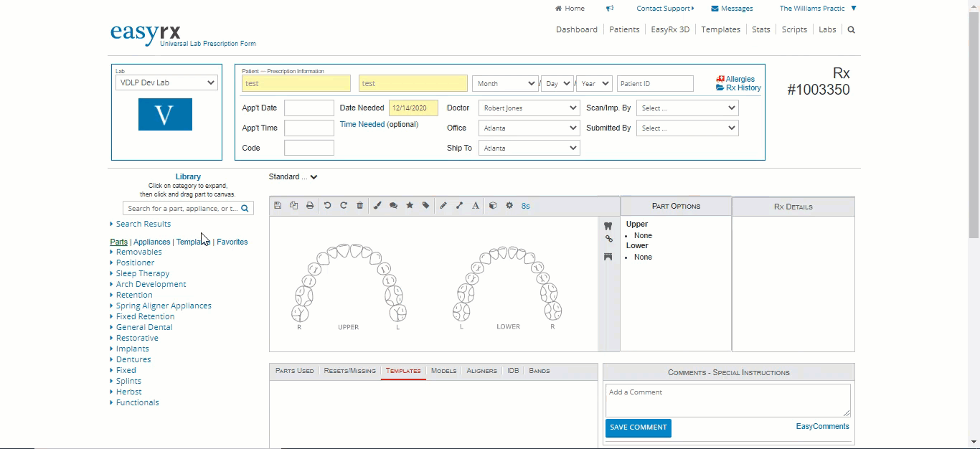Select the text 'A' tool
The image size is (980, 449).
(x=476, y=206)
